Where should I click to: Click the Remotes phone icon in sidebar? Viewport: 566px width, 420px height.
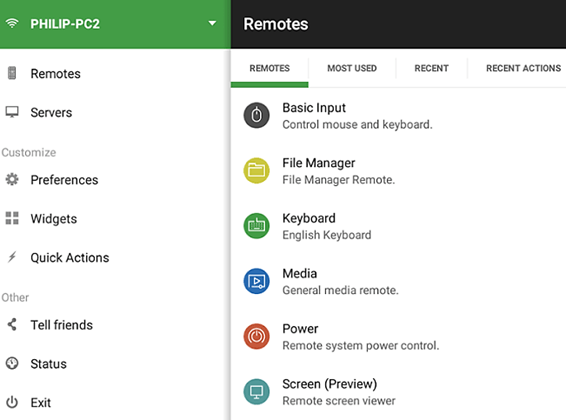tap(12, 73)
